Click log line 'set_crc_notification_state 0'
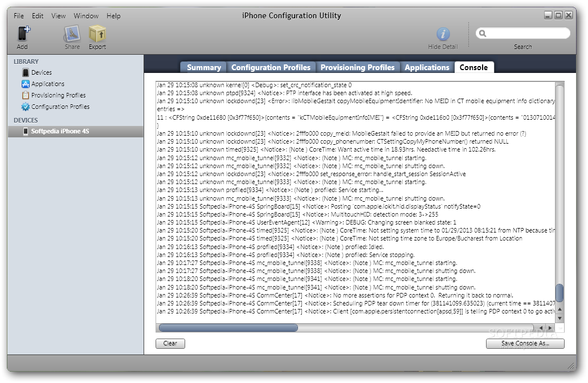Image resolution: width=588 pixels, height=383 pixels. point(254,85)
